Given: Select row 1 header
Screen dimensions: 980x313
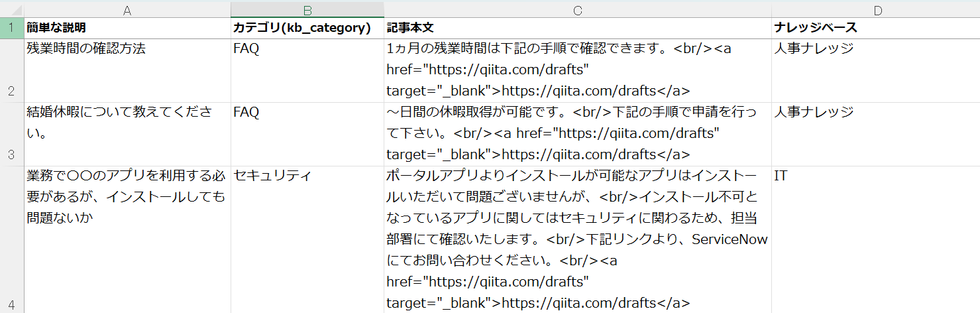Looking at the screenshot, I should tap(12, 28).
